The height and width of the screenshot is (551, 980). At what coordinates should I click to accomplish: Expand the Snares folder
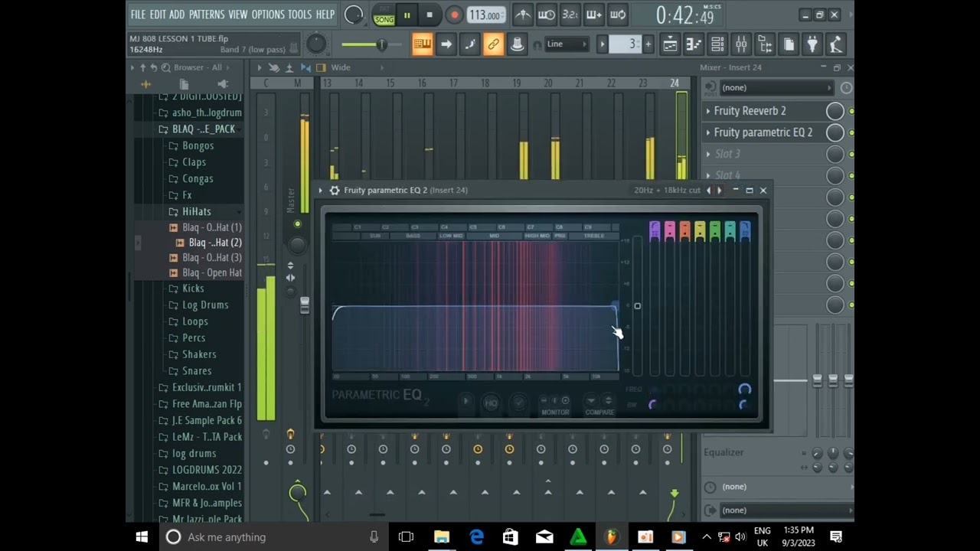197,370
